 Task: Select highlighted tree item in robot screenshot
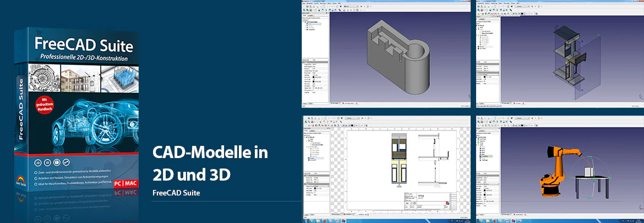486,156
